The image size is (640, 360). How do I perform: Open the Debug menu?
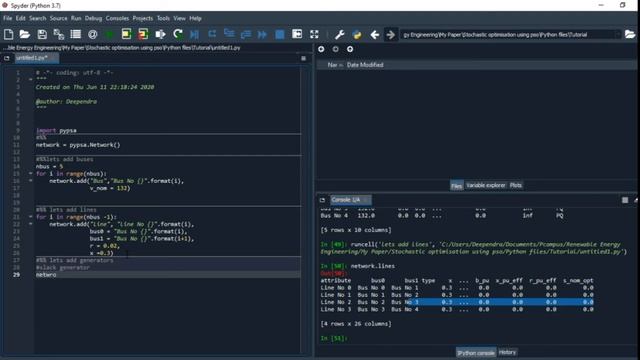click(93, 18)
